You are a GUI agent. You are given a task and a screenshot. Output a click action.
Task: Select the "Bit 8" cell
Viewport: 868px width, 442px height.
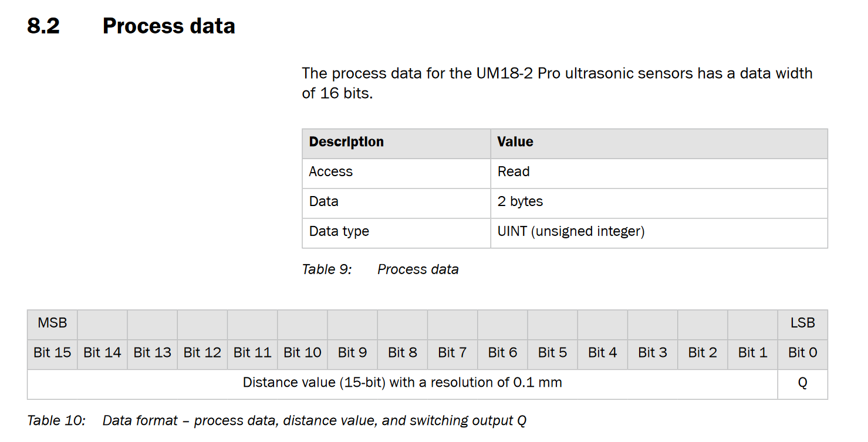click(403, 353)
